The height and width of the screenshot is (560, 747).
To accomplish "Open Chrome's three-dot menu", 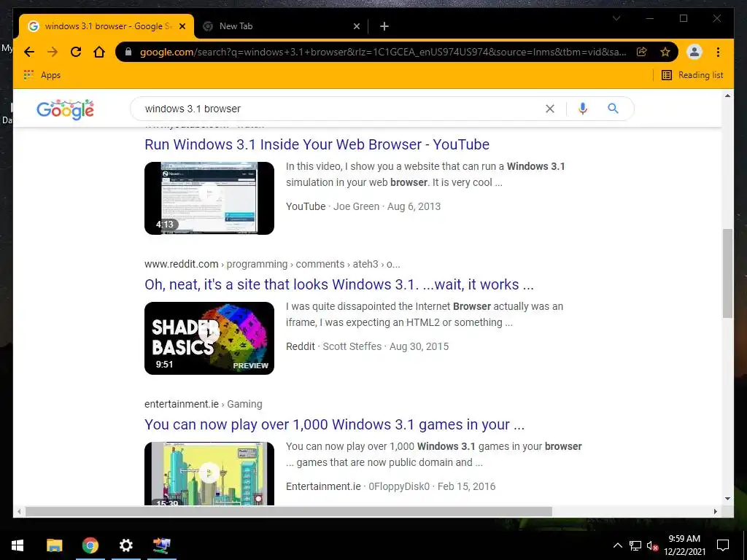I will point(718,52).
